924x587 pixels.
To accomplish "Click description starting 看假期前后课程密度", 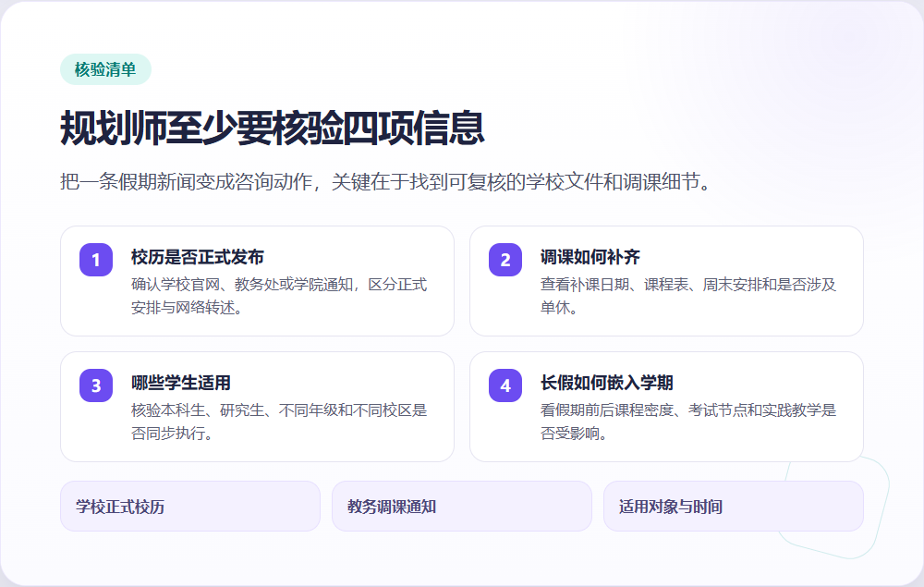I will pos(688,422).
